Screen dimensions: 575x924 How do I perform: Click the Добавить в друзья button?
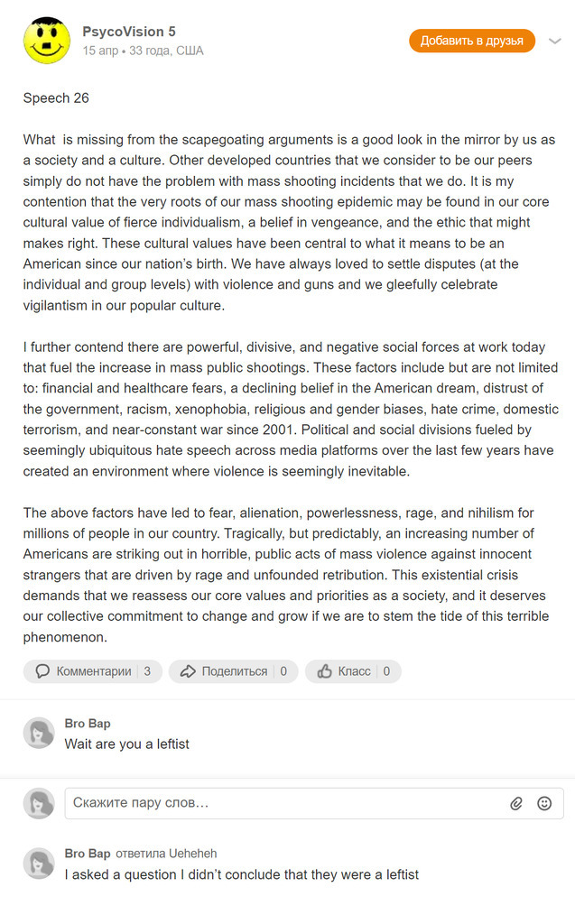[471, 41]
